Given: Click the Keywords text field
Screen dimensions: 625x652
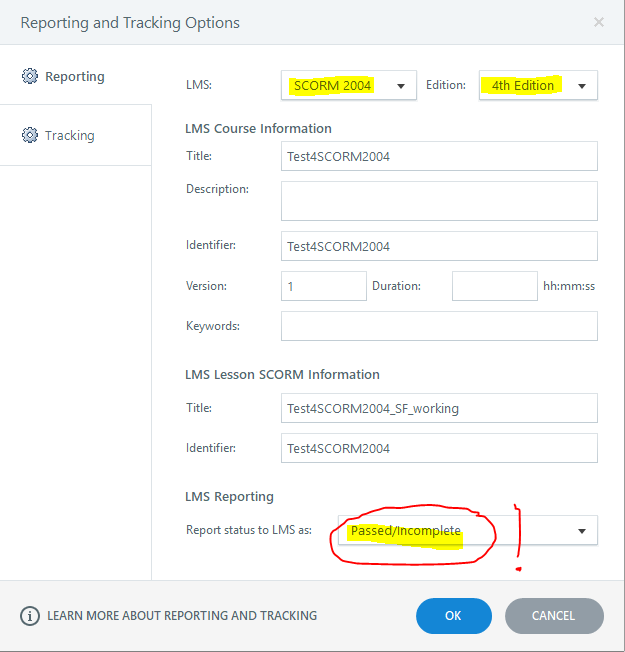Looking at the screenshot, I should (x=439, y=326).
